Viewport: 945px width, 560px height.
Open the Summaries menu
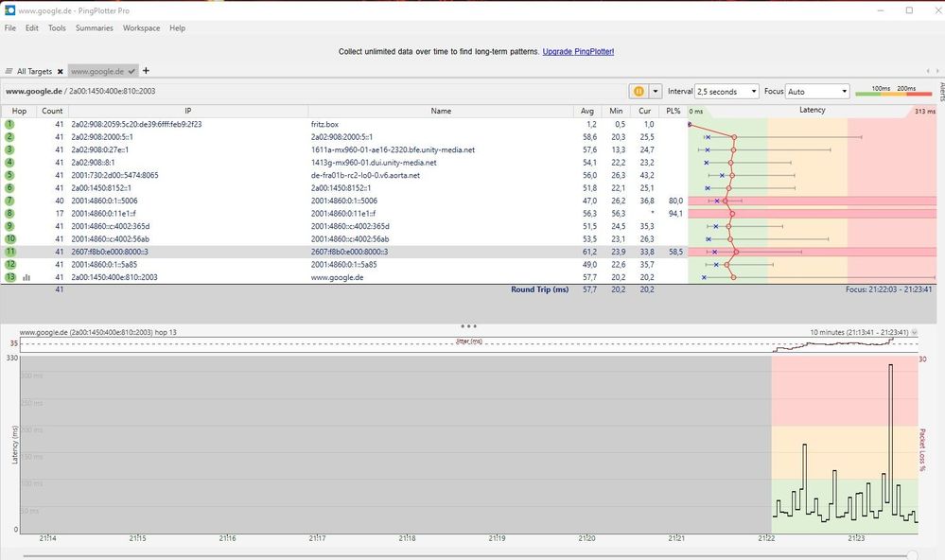tap(94, 27)
